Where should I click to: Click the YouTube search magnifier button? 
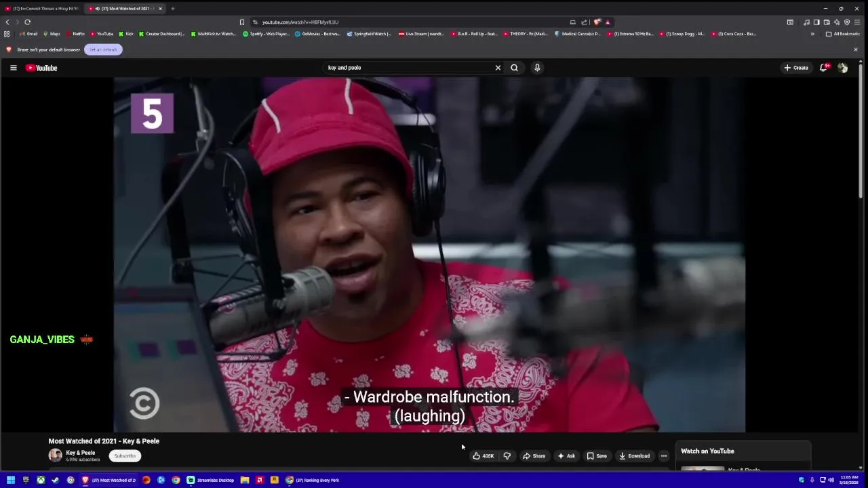(514, 68)
